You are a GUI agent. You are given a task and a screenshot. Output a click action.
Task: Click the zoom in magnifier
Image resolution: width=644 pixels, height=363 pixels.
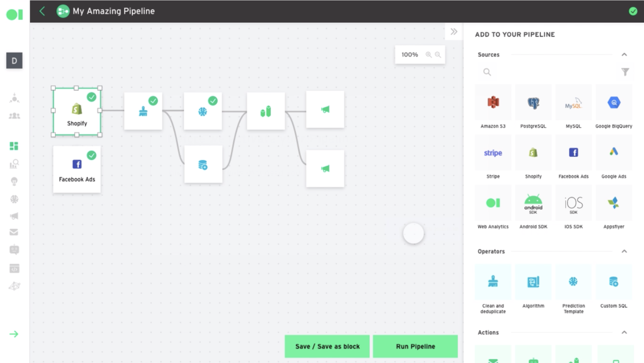429,55
